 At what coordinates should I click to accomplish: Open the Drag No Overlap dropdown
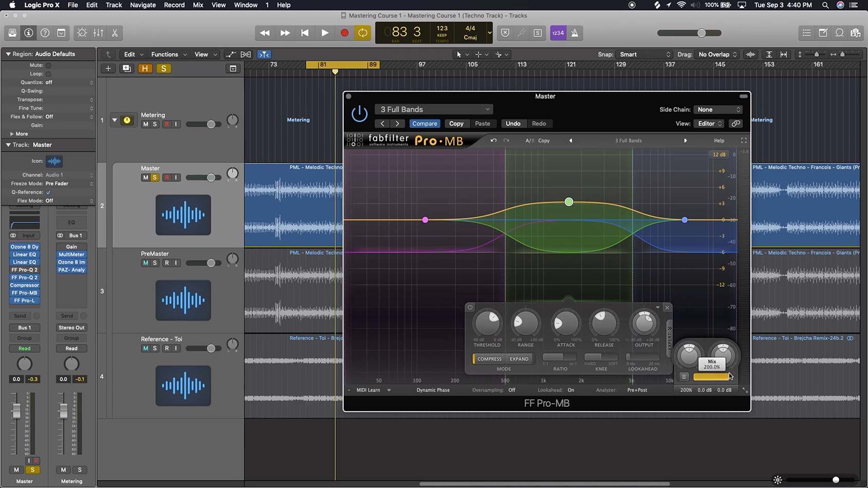718,54
